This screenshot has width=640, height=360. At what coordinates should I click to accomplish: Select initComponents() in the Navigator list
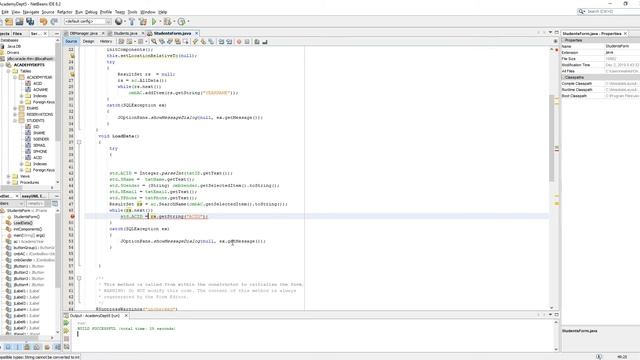[27, 229]
